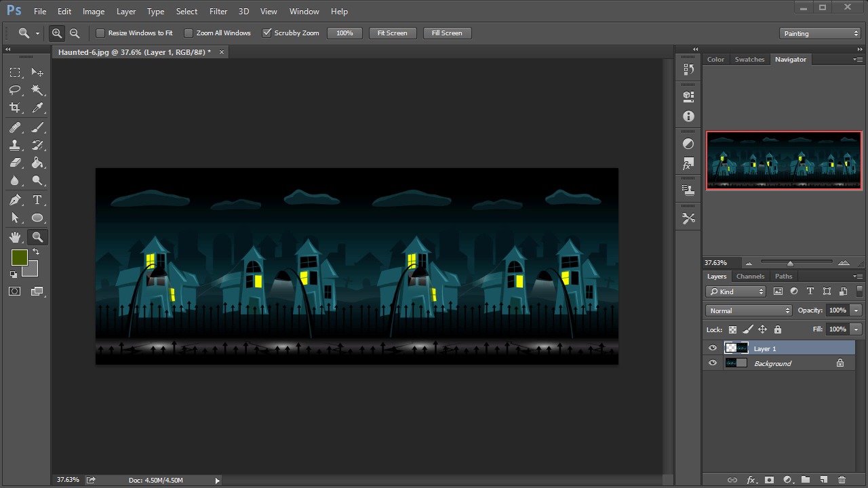Open the Normal blend mode dropdown
The height and width of the screenshot is (488, 868).
coord(749,310)
